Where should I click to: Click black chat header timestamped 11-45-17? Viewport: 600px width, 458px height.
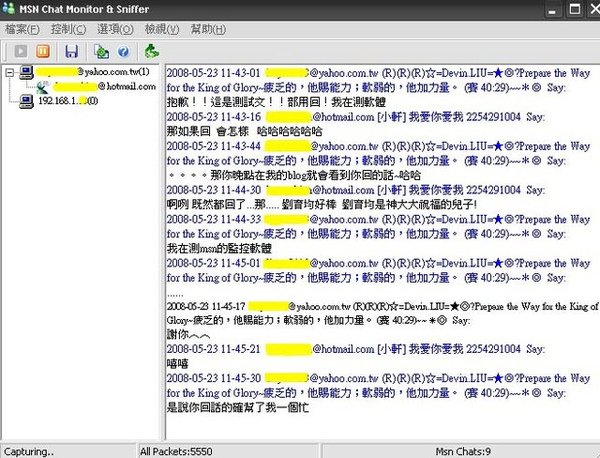382,313
